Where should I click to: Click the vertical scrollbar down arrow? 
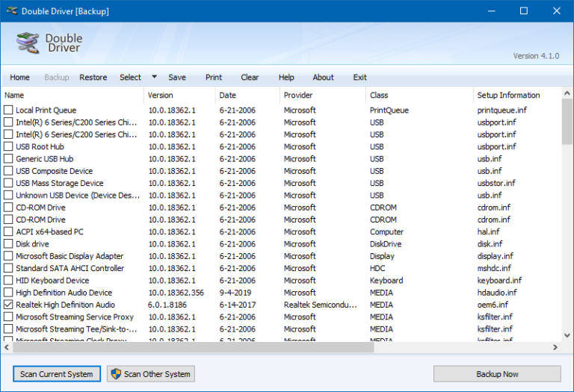567,335
